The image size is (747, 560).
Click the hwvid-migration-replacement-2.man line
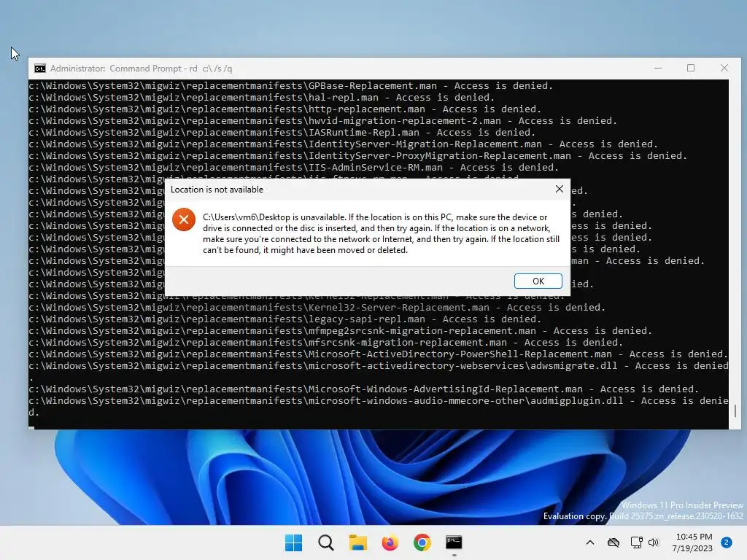point(323,120)
